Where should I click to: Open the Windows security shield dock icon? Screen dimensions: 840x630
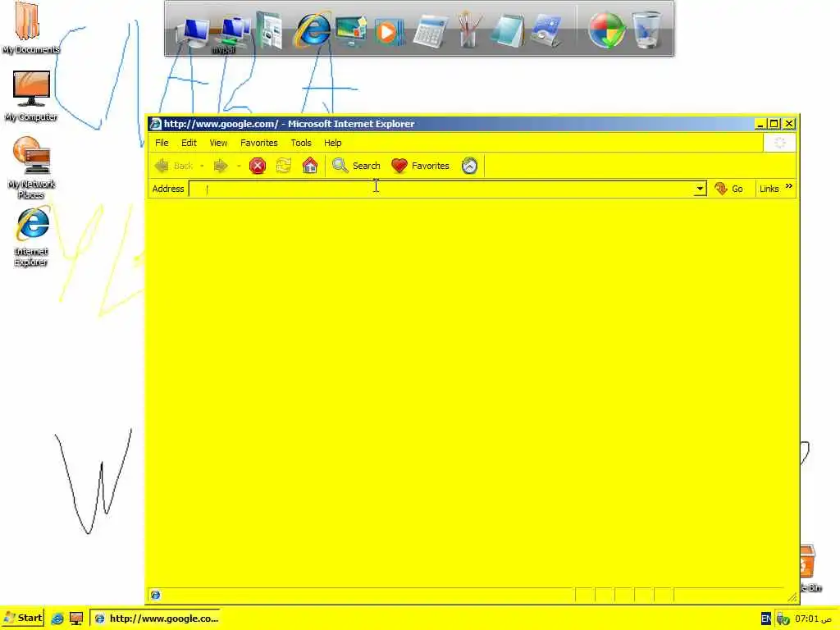(606, 30)
